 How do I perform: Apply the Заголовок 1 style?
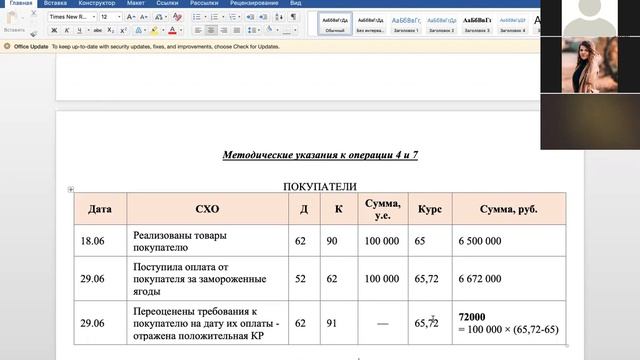pyautogui.click(x=406, y=24)
